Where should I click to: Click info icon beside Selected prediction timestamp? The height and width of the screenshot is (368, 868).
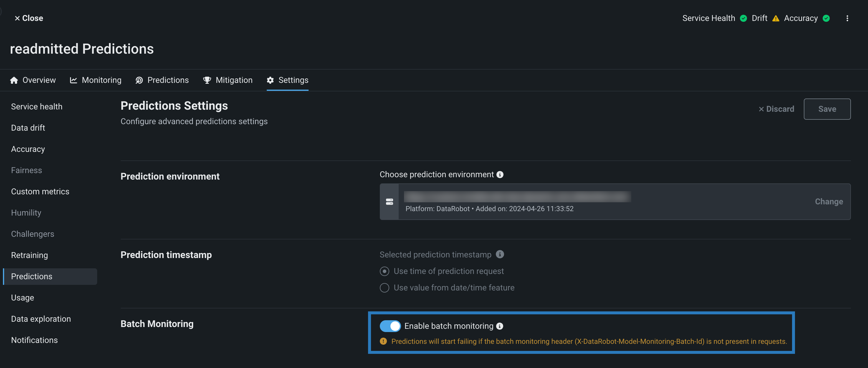(500, 254)
